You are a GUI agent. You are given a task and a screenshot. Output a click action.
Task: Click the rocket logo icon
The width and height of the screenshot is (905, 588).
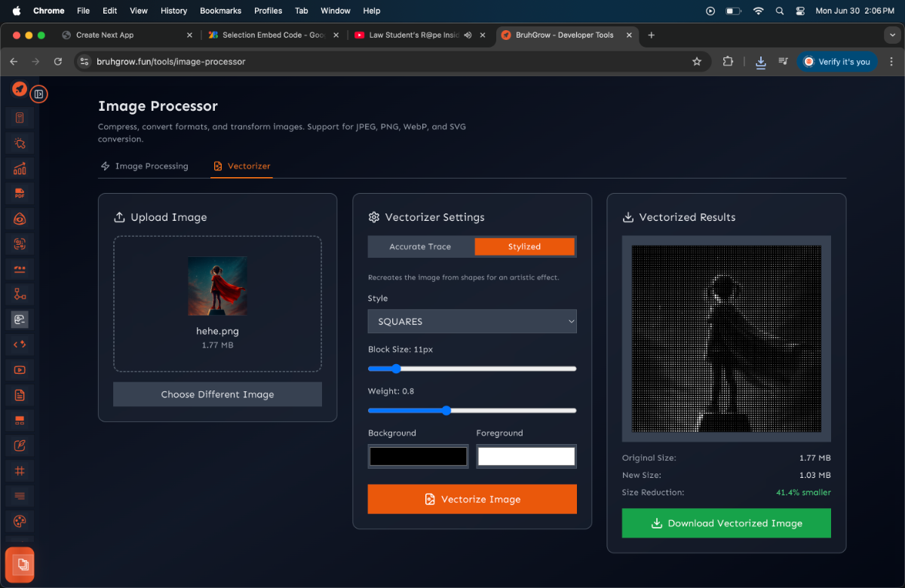coord(20,89)
